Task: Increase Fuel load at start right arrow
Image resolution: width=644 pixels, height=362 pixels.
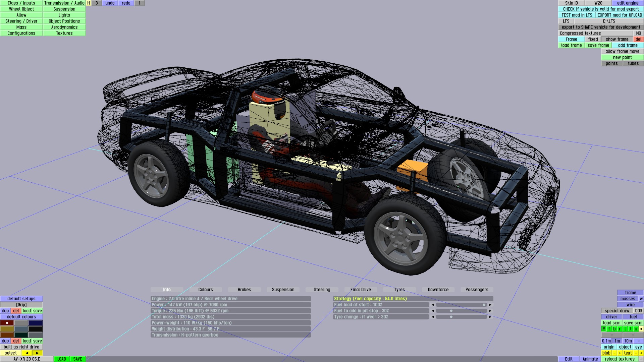Action: click(490, 305)
